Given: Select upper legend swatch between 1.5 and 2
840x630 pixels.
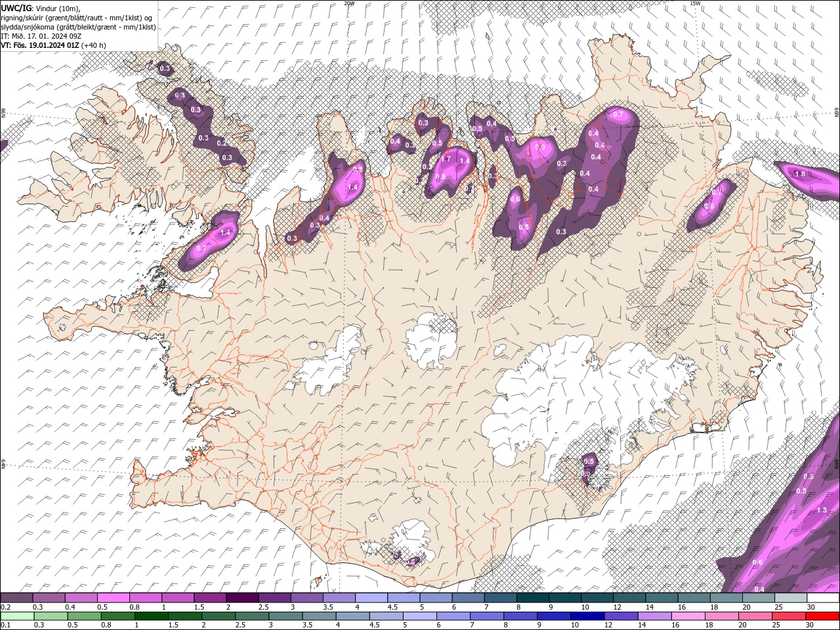Looking at the screenshot, I should (210, 598).
